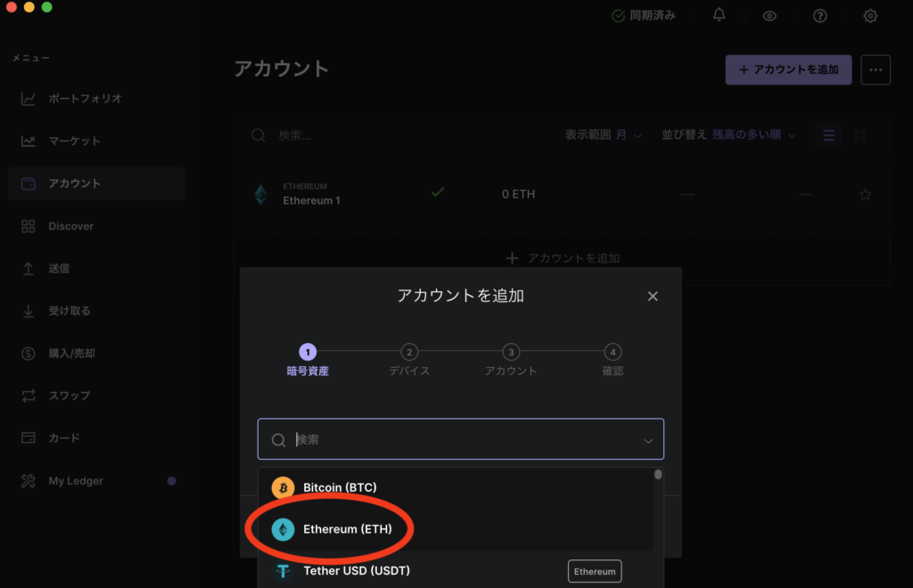Open the 表示範囲 月 dropdown
Image resolution: width=913 pixels, height=588 pixels.
[x=604, y=135]
